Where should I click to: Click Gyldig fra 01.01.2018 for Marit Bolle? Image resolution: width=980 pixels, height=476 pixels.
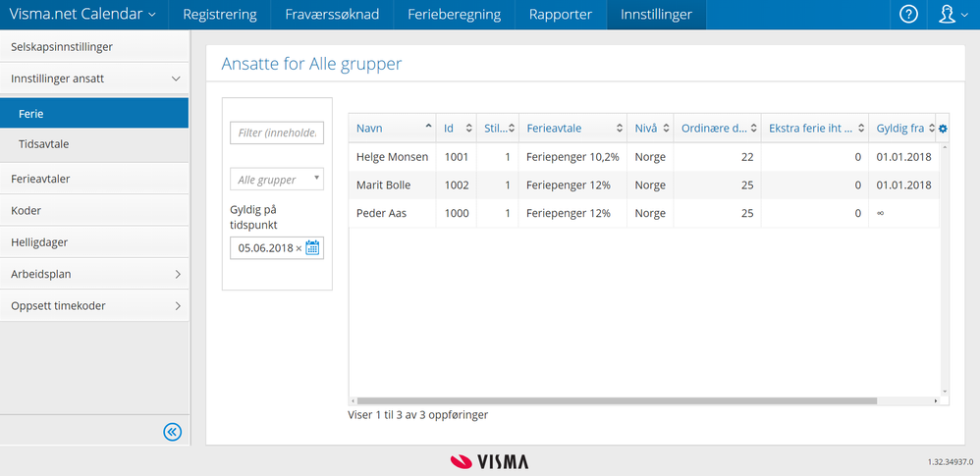(x=903, y=185)
